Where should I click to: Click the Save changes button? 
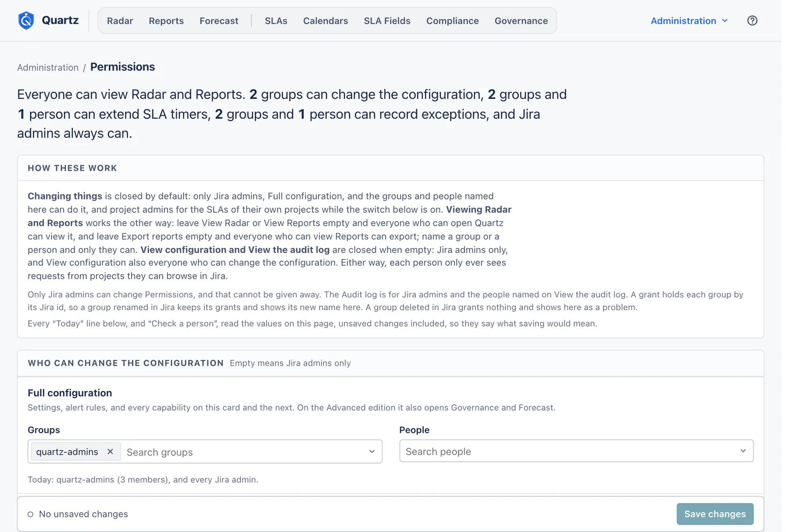coord(715,514)
